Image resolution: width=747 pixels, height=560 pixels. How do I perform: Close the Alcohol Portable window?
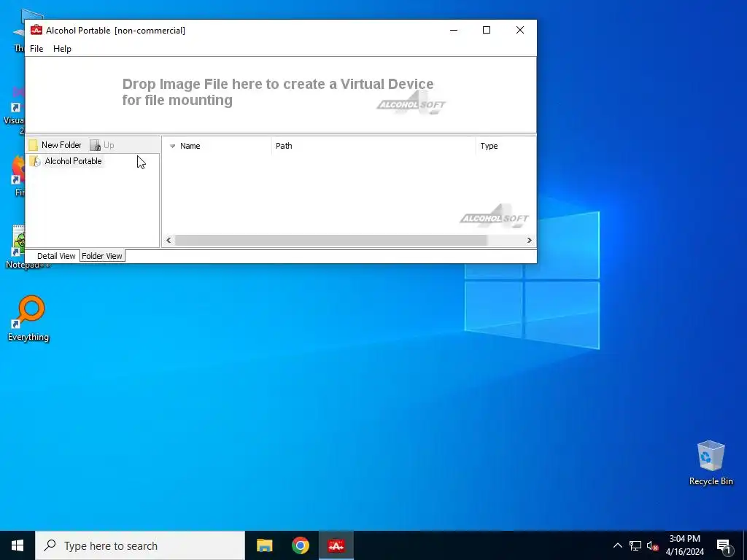pyautogui.click(x=519, y=30)
